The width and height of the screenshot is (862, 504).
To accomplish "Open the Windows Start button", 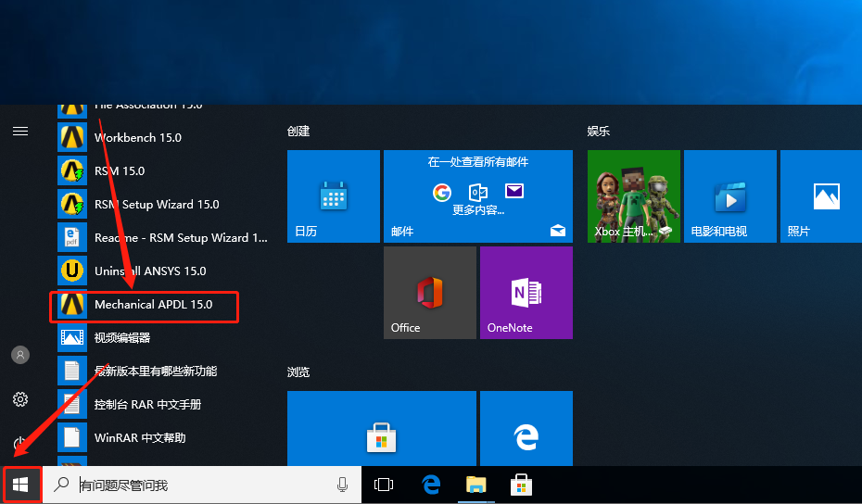I will (x=21, y=485).
